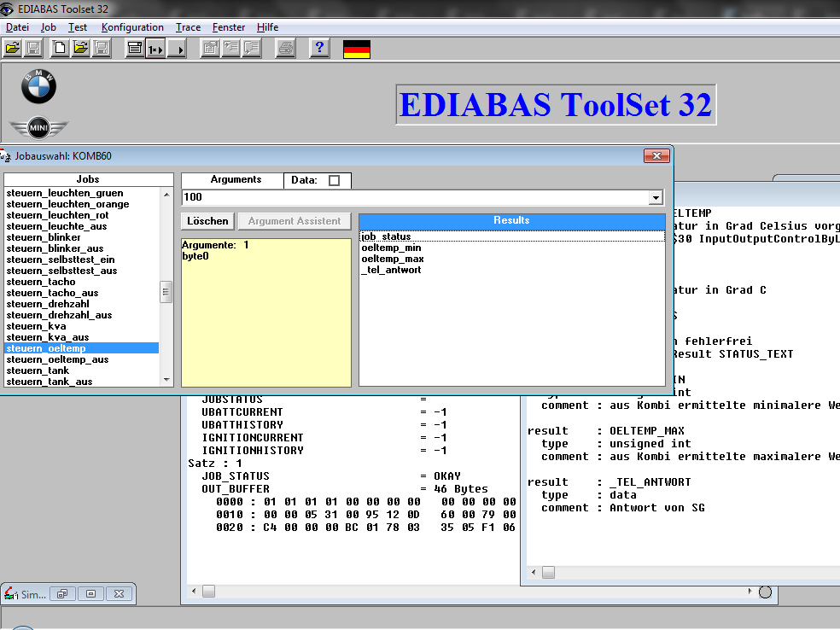
Task: Open the Job menu
Action: 48,27
